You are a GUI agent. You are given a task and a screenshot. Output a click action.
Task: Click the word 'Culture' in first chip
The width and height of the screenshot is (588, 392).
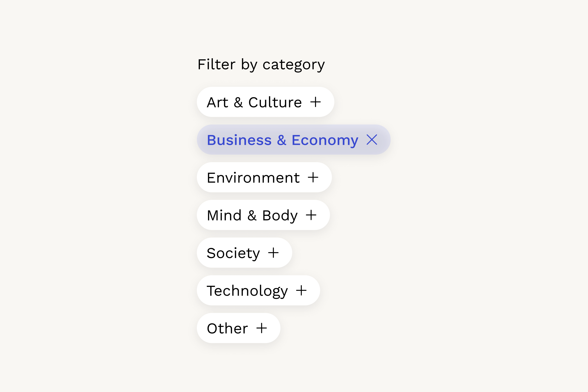tap(275, 102)
